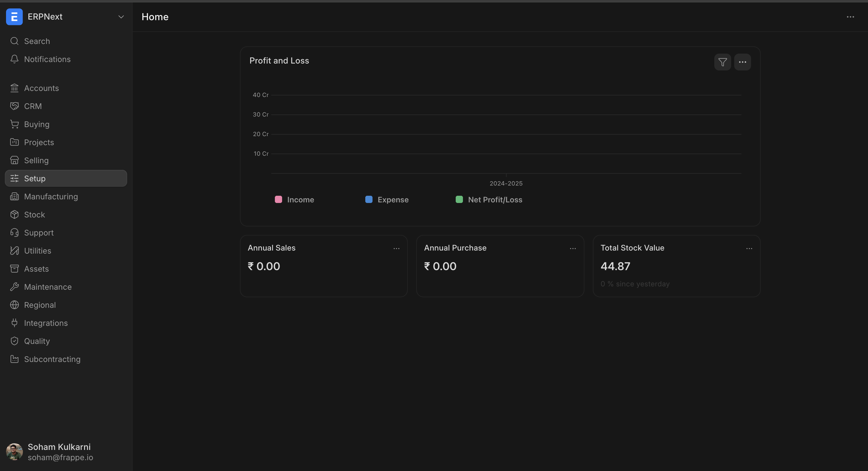The width and height of the screenshot is (868, 471).
Task: Open the Manufacturing module label
Action: pos(51,197)
